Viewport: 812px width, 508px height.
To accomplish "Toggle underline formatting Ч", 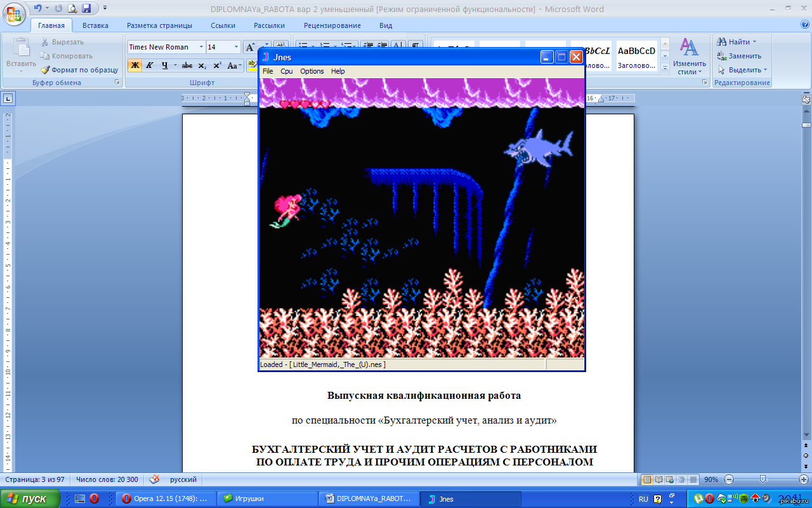I will [x=164, y=65].
